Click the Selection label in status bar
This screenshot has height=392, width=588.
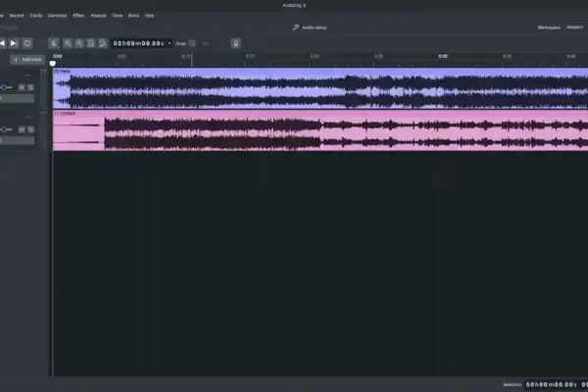coord(513,385)
